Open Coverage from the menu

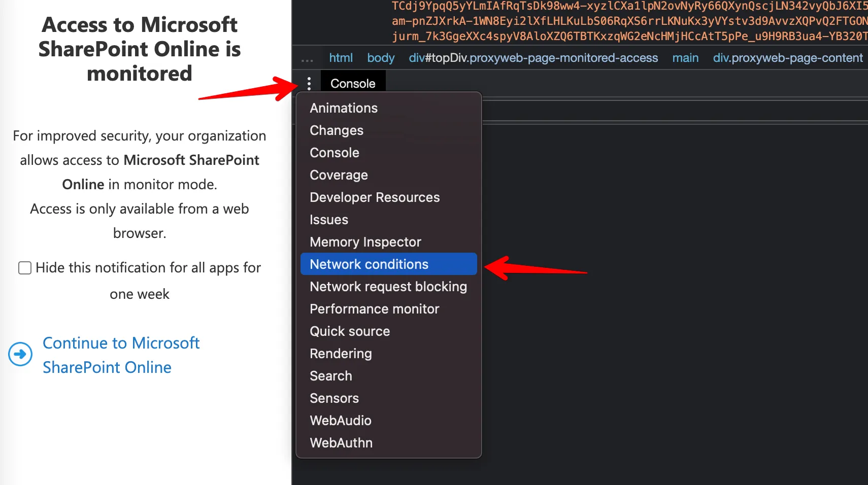tap(339, 175)
